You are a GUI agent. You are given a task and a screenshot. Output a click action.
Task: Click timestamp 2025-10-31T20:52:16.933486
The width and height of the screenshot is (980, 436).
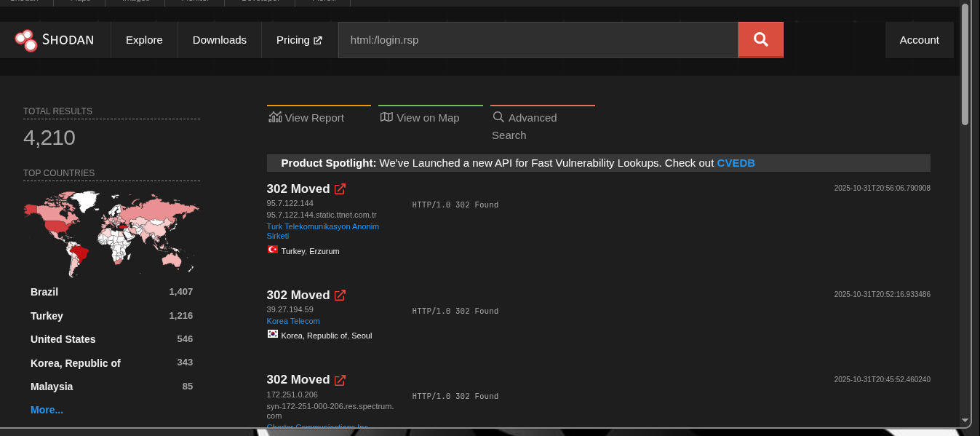[883, 295]
